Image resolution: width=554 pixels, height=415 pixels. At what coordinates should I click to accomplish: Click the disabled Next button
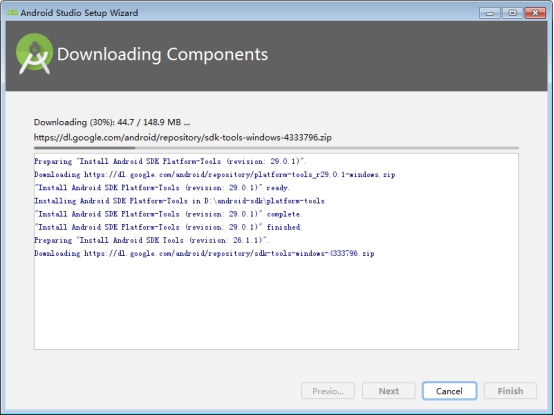point(389,391)
